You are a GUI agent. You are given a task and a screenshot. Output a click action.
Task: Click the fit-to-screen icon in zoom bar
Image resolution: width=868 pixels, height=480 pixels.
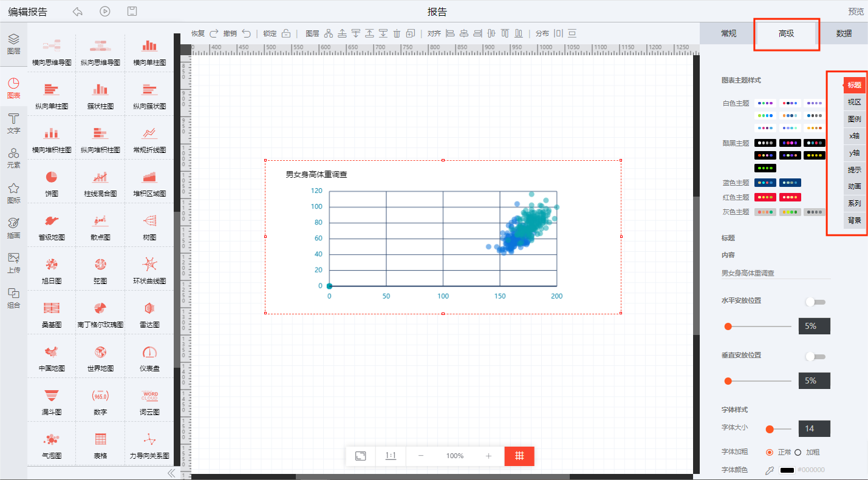click(x=360, y=456)
